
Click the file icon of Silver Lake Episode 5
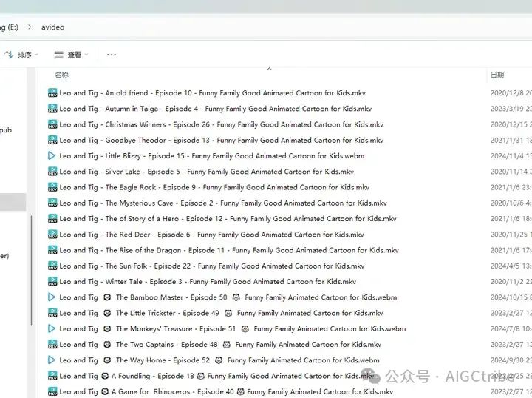(52, 172)
